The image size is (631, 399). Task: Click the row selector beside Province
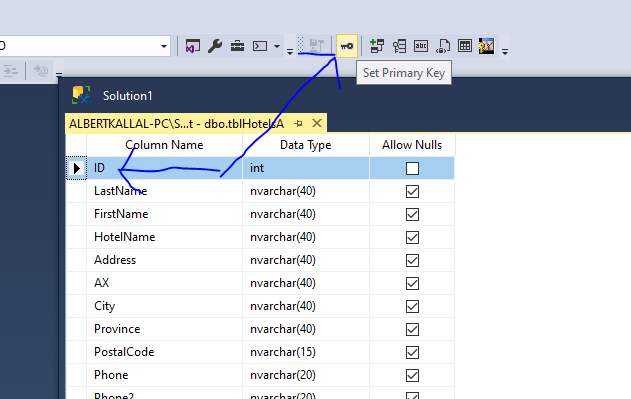76,329
